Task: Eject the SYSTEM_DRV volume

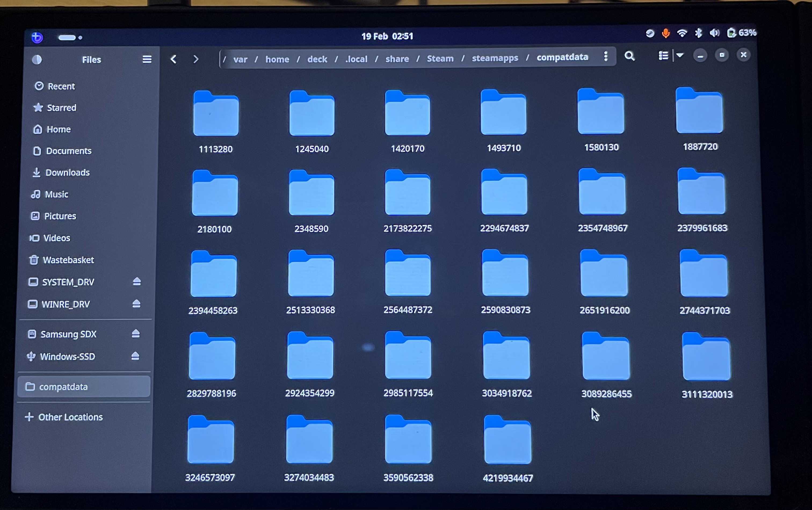Action: [x=137, y=281]
